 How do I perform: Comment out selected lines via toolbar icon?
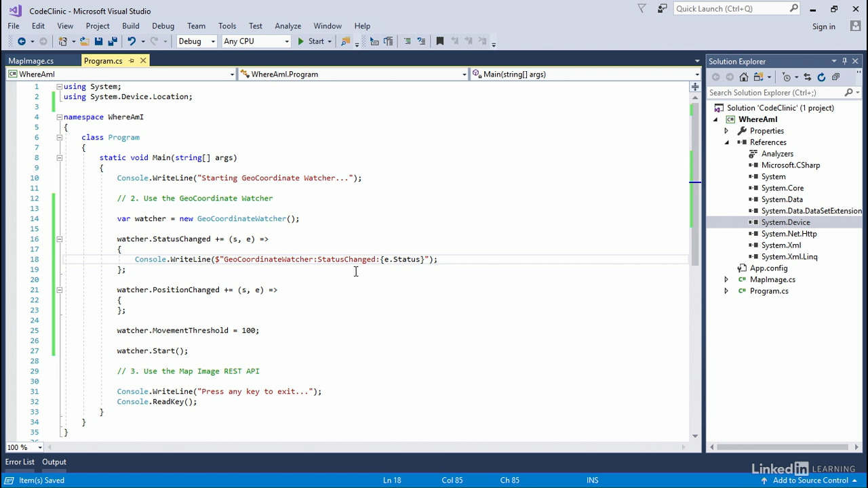pos(407,41)
